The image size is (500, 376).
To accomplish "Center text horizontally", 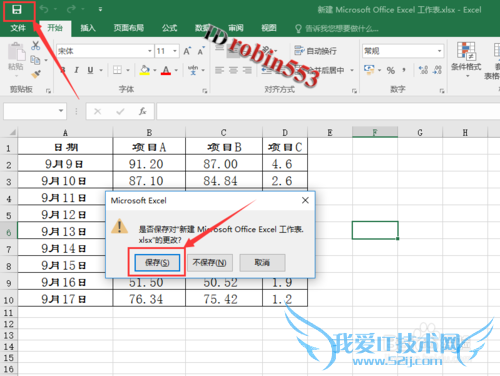I will [x=233, y=70].
